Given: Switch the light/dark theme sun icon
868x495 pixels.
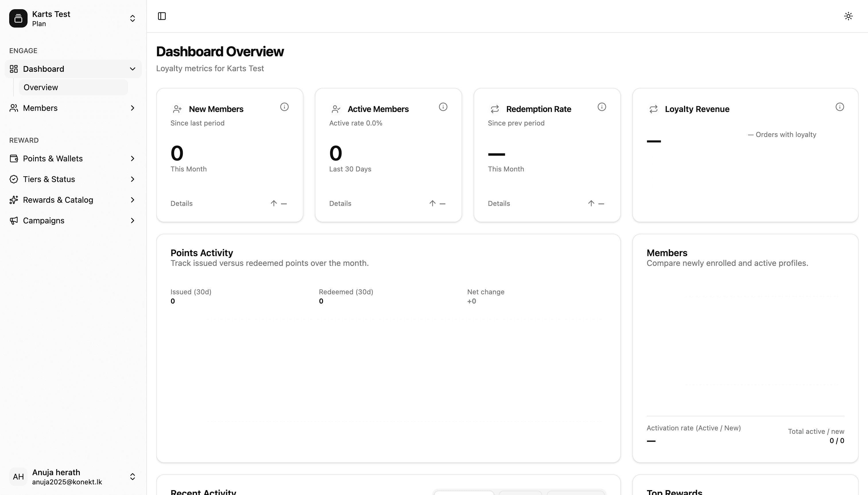Looking at the screenshot, I should [848, 16].
